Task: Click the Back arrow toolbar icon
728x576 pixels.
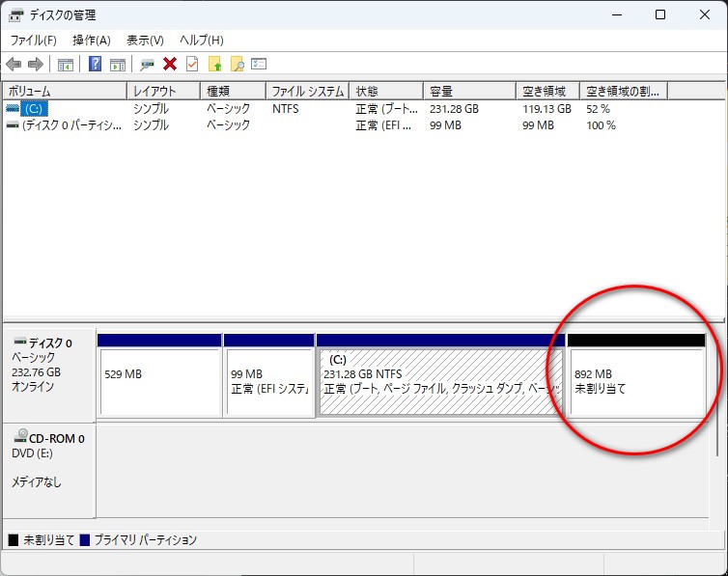Action: tap(14, 64)
